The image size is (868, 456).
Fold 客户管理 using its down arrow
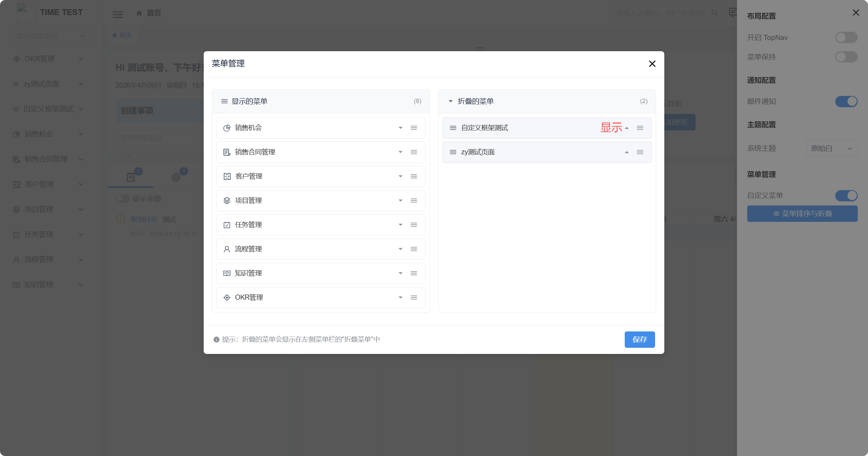(401, 176)
